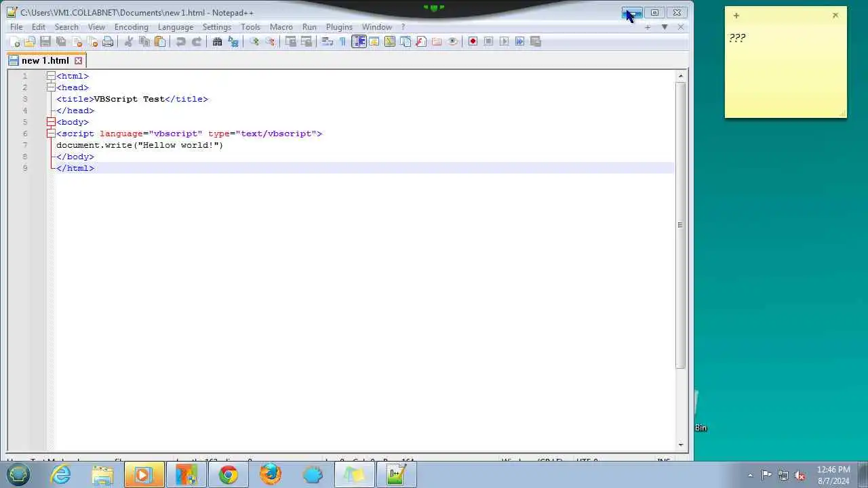
Task: Click the Save Recorded Macro icon
Action: [x=535, y=41]
